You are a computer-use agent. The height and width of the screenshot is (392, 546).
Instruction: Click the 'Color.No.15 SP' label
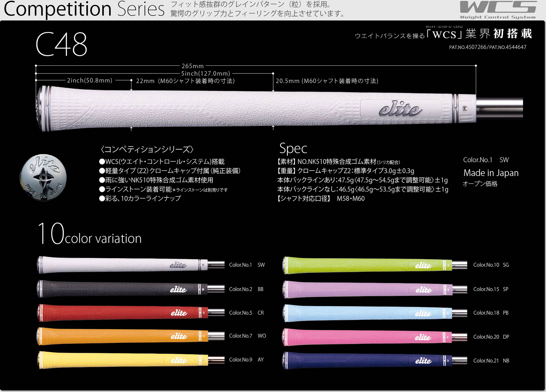click(491, 289)
